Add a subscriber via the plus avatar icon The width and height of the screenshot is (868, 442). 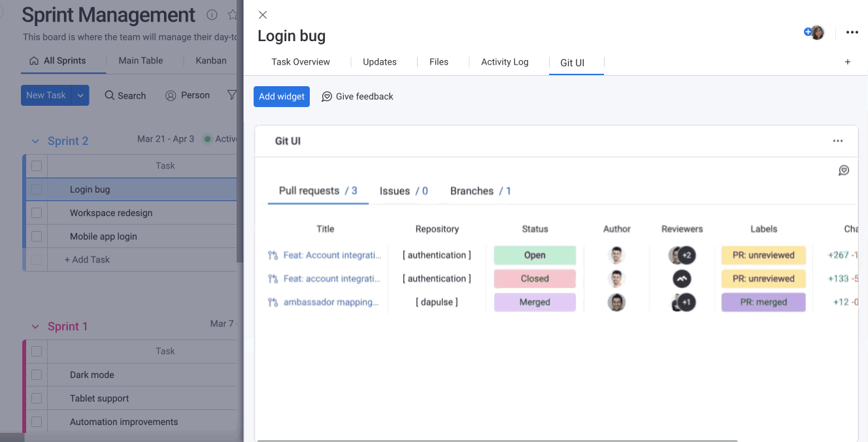[x=809, y=32]
